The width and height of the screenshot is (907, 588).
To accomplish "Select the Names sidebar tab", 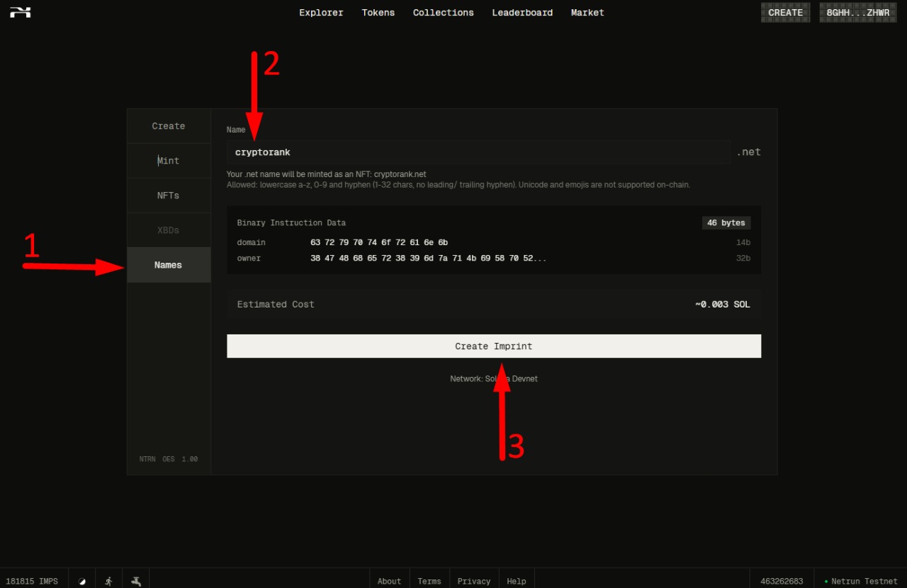I will pos(169,265).
